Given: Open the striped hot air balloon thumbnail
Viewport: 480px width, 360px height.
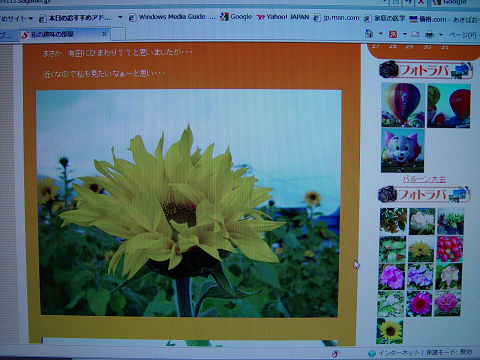Looking at the screenshot, I should pyautogui.click(x=403, y=105).
